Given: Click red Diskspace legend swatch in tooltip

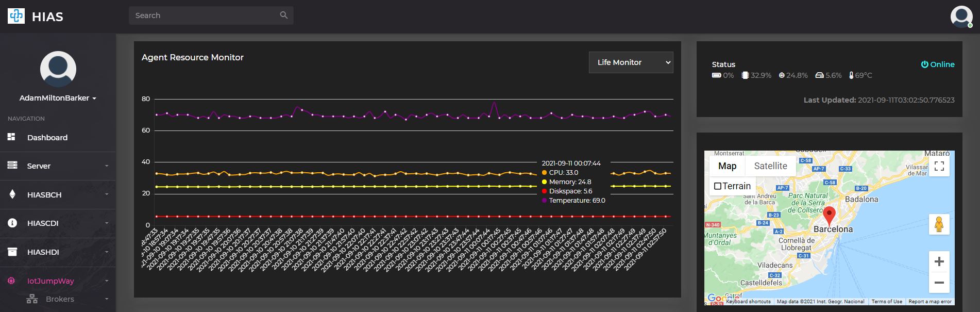Looking at the screenshot, I should [545, 191].
